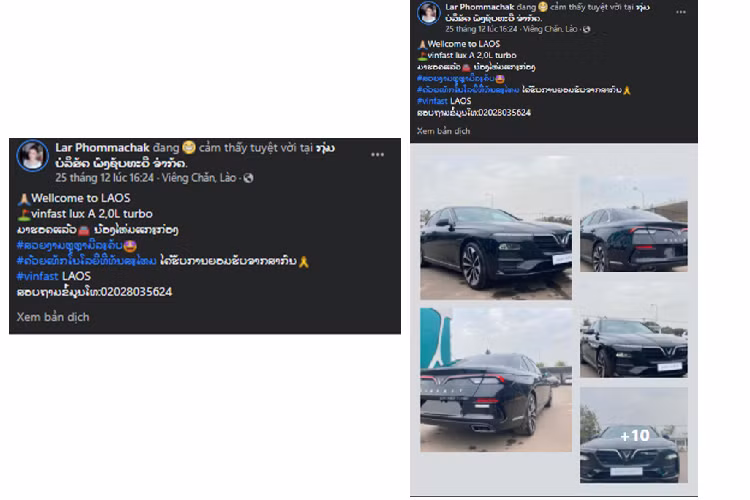Click the profile avatar above the car photos

click(x=428, y=13)
